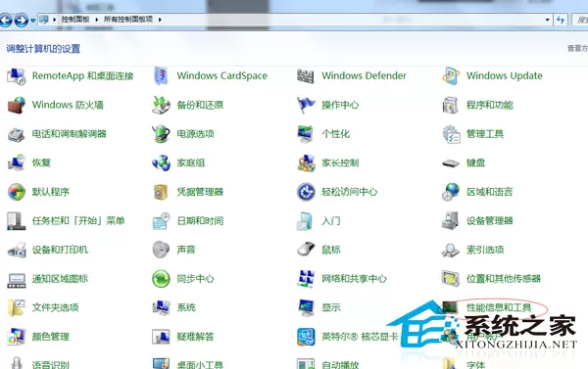The width and height of the screenshot is (588, 369).
Task: Click the Back navigation button
Action: click(6, 20)
